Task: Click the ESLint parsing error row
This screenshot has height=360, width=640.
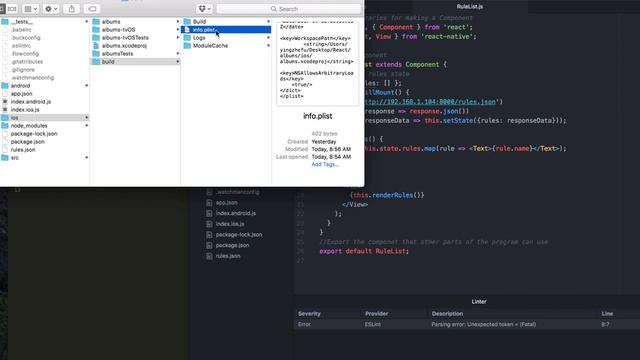Action: click(x=467, y=324)
